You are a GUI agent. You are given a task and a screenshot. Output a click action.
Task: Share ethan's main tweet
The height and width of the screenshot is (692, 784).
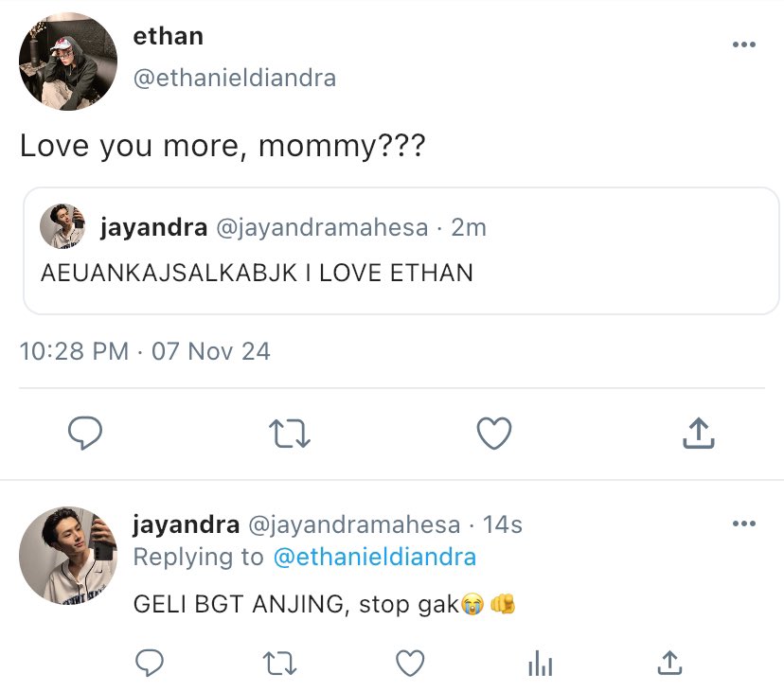click(x=699, y=433)
